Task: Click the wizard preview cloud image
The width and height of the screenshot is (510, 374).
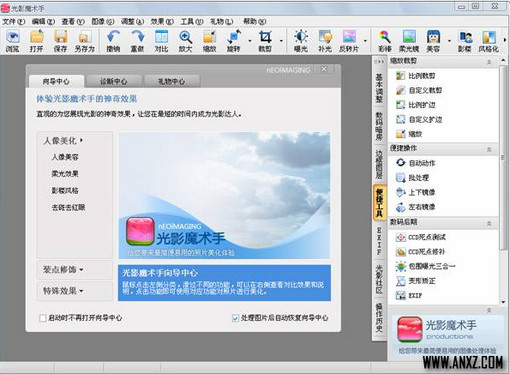Action: (224, 195)
